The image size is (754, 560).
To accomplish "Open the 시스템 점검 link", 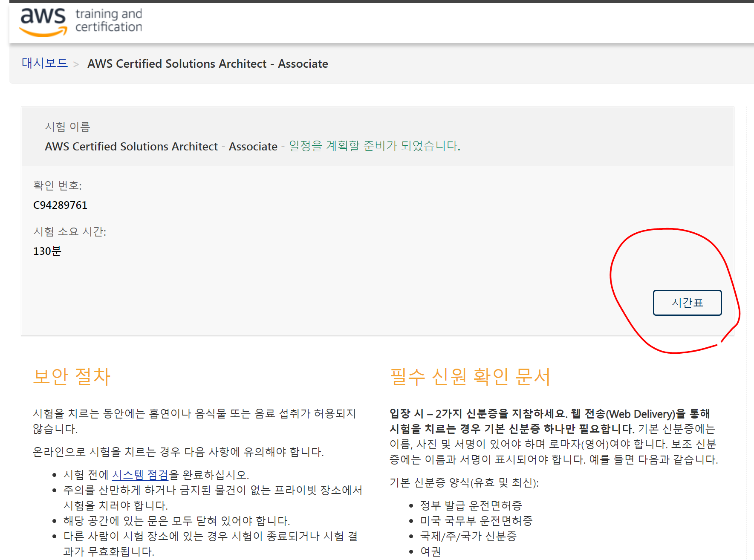I will (x=140, y=474).
